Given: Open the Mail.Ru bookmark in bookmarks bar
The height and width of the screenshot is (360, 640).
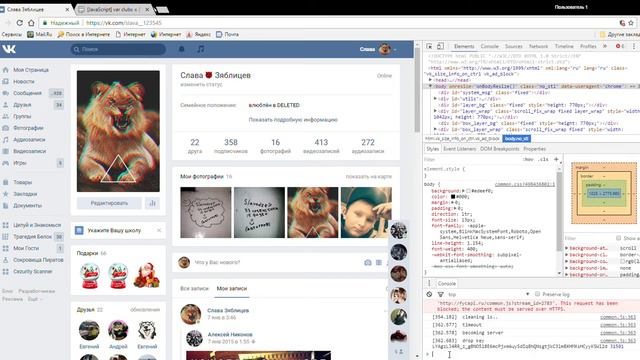Looking at the screenshot, I should click(40, 34).
